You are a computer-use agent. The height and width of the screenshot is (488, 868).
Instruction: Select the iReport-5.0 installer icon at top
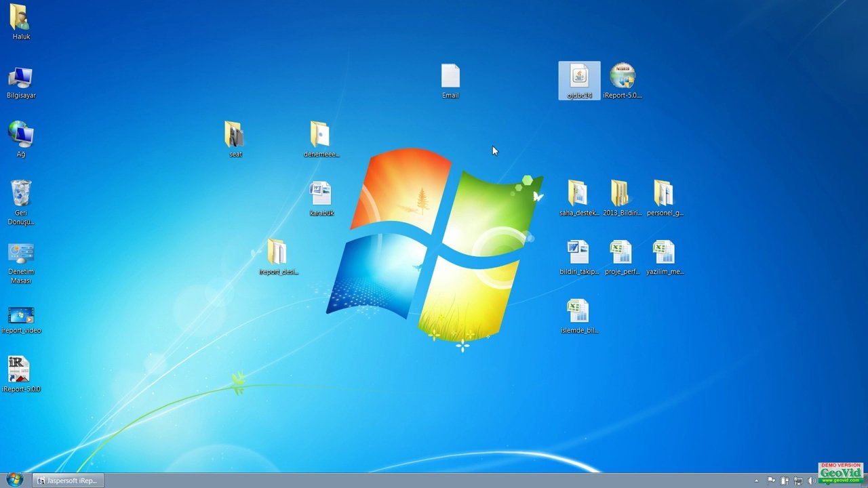(623, 76)
